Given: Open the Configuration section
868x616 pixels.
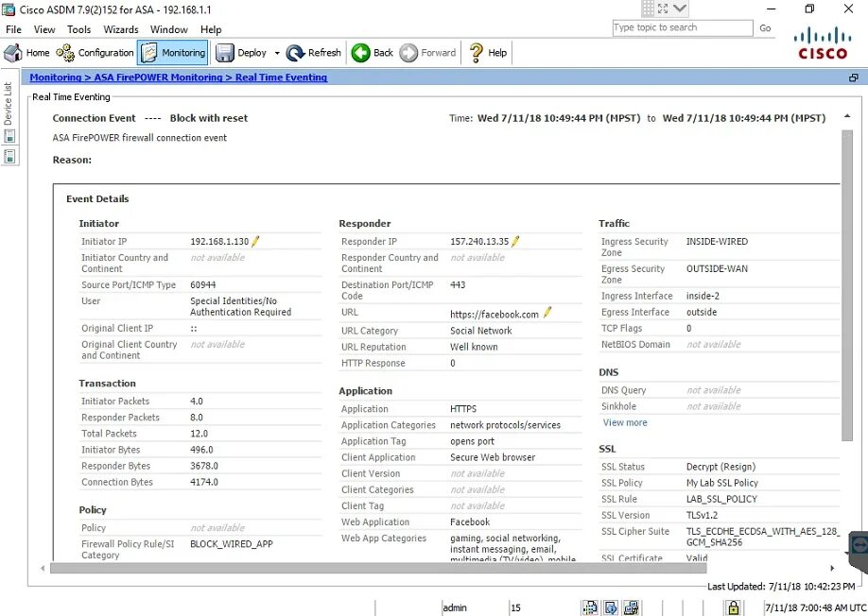Looking at the screenshot, I should (x=95, y=53).
